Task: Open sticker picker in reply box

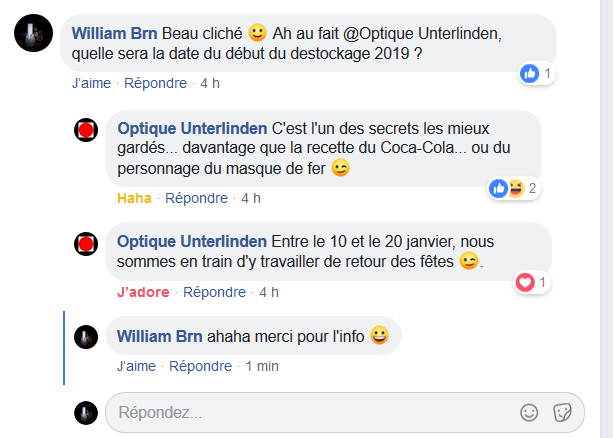Action: (562, 412)
